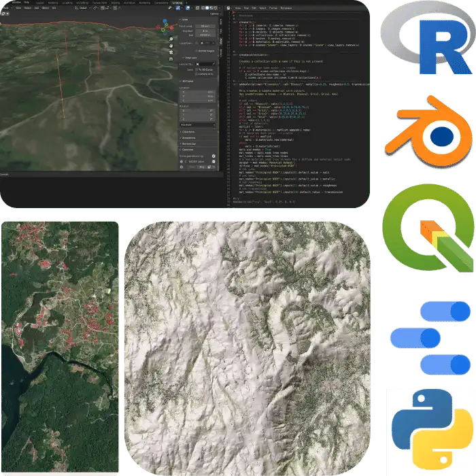Viewport: 476px width, 476px height.
Task: Click blue Z axis on navigation gizmo
Action: coord(165,21)
